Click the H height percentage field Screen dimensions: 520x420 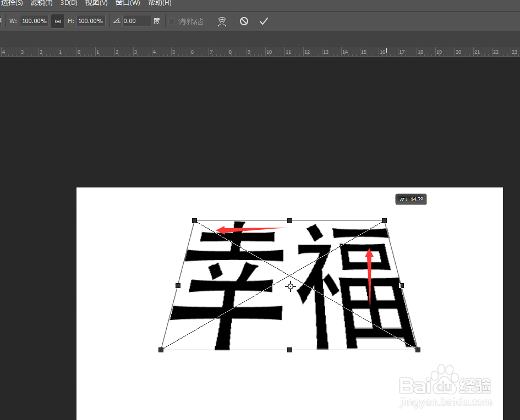pyautogui.click(x=90, y=21)
